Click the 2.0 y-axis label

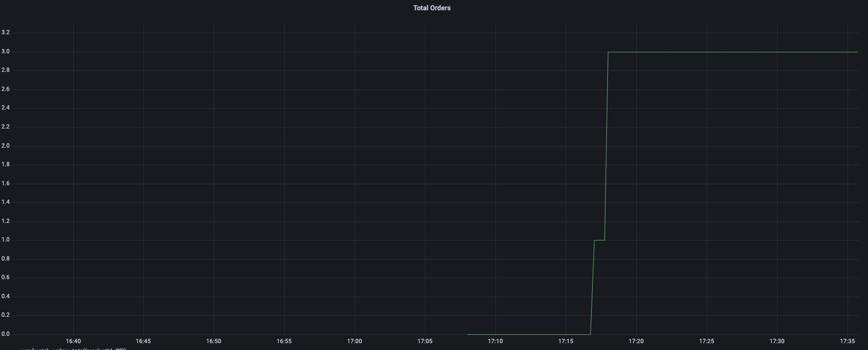6,146
